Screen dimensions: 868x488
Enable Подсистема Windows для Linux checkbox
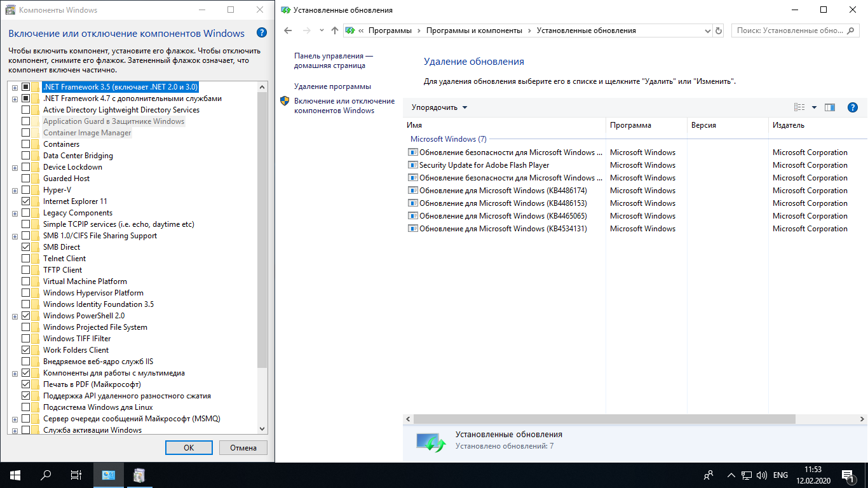(25, 407)
